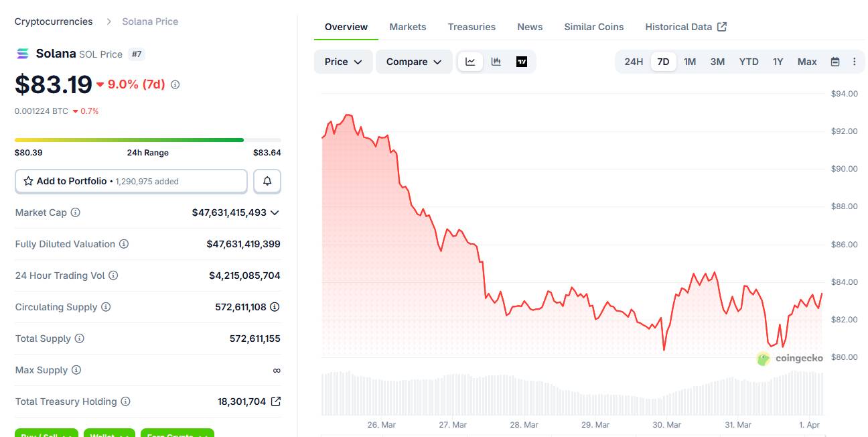Viewport: 868px width, 437px height.
Task: Open the Similar Coins tab
Action: point(593,27)
